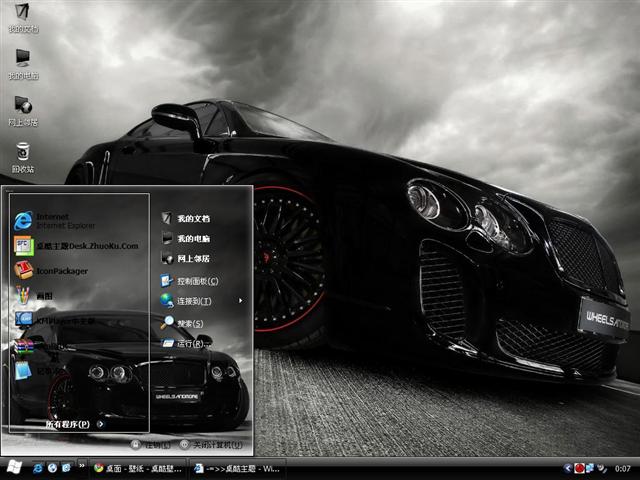Open the Recycle Bin (回收站) desktop icon
Viewport: 640px width, 480px height.
pyautogui.click(x=23, y=158)
